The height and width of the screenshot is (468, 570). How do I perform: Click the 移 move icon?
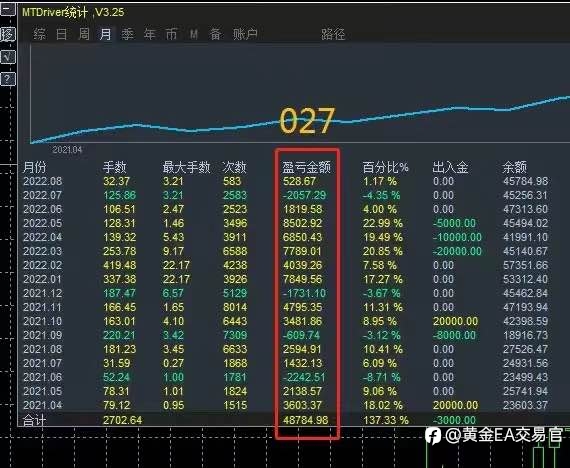[x=8, y=35]
